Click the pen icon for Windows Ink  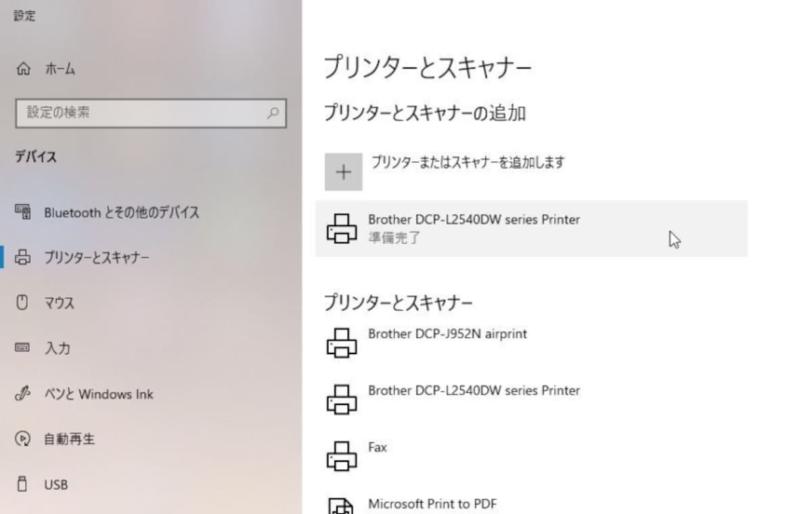click(22, 393)
